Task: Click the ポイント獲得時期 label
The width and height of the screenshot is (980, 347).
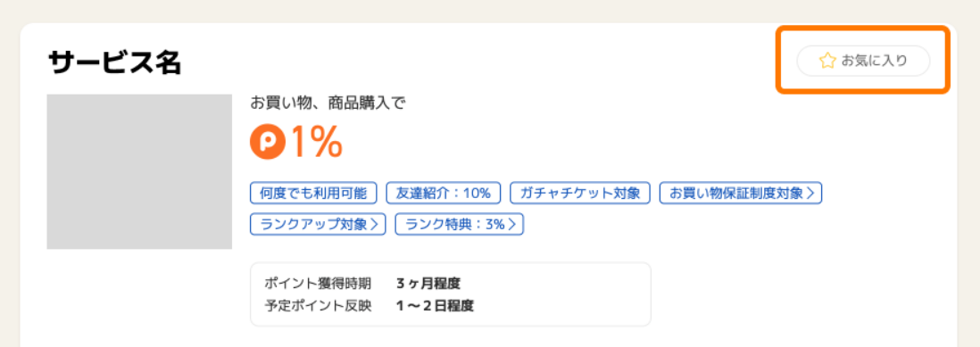Action: pos(318,284)
